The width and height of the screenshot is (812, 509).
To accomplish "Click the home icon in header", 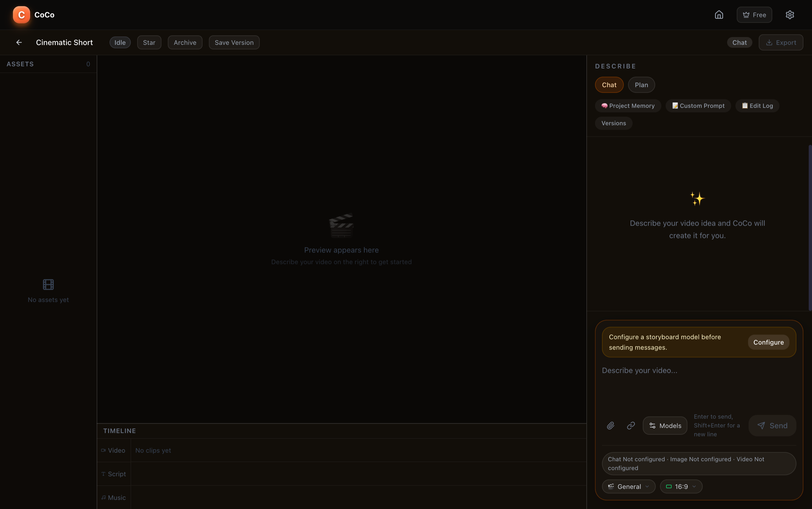I will tap(719, 15).
